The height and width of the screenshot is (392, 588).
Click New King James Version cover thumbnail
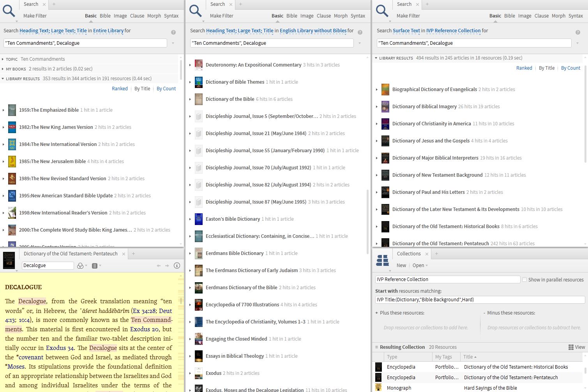12,127
